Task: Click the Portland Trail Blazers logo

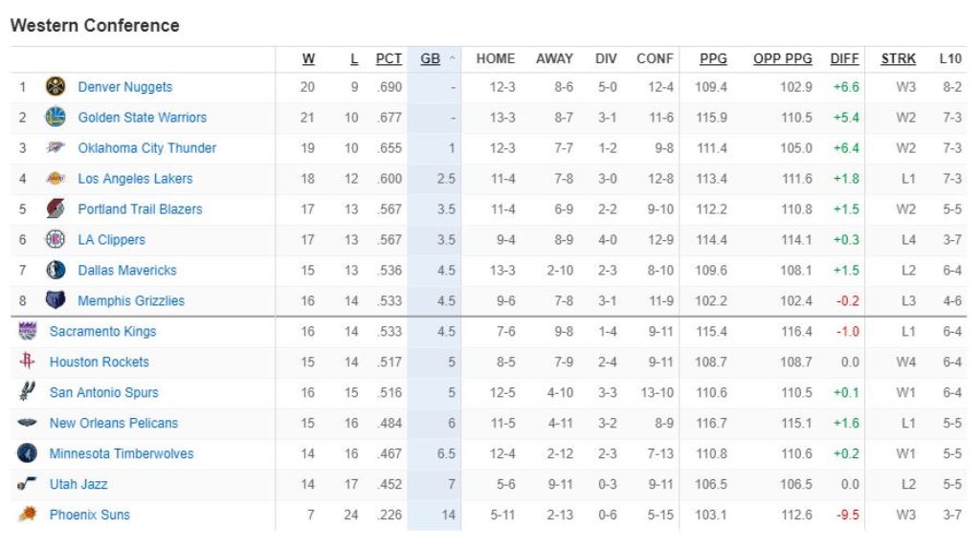Action: pos(56,209)
